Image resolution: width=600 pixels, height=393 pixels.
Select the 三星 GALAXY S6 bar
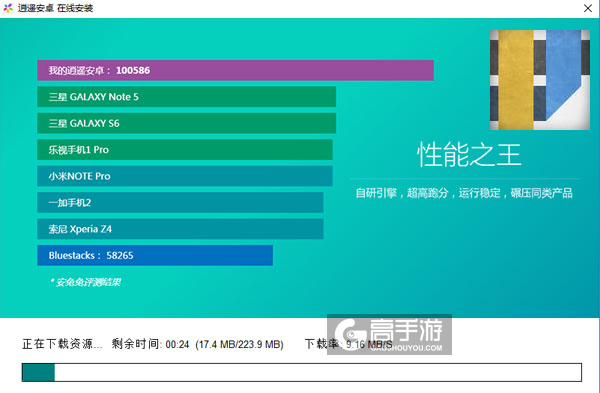pyautogui.click(x=186, y=123)
